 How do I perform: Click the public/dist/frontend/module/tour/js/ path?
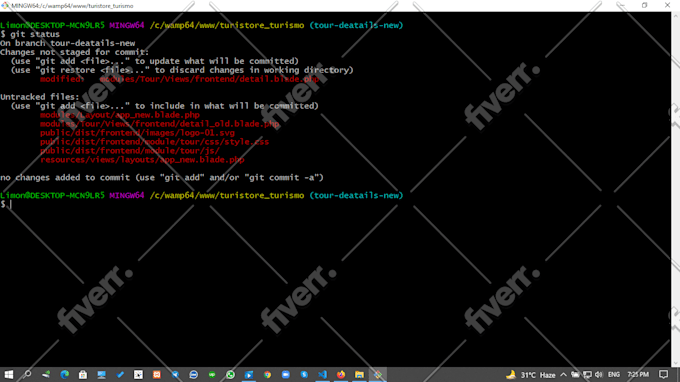pyautogui.click(x=130, y=151)
